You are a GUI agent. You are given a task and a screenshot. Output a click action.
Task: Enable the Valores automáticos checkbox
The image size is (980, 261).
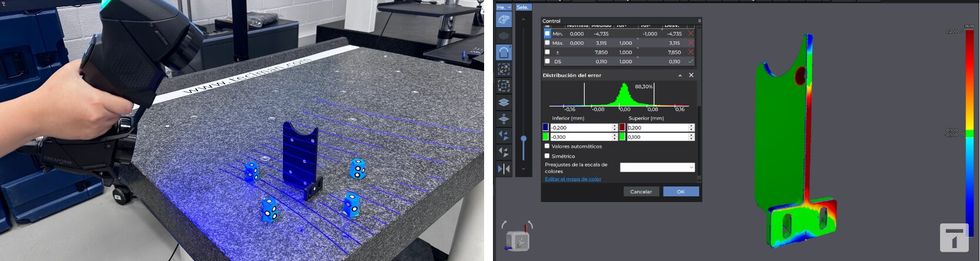[547, 146]
